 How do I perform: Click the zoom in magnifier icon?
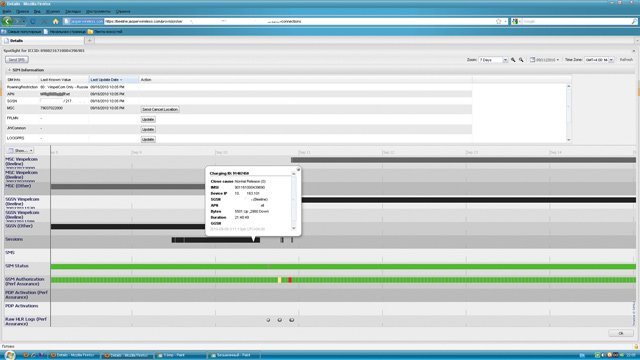tap(513, 60)
